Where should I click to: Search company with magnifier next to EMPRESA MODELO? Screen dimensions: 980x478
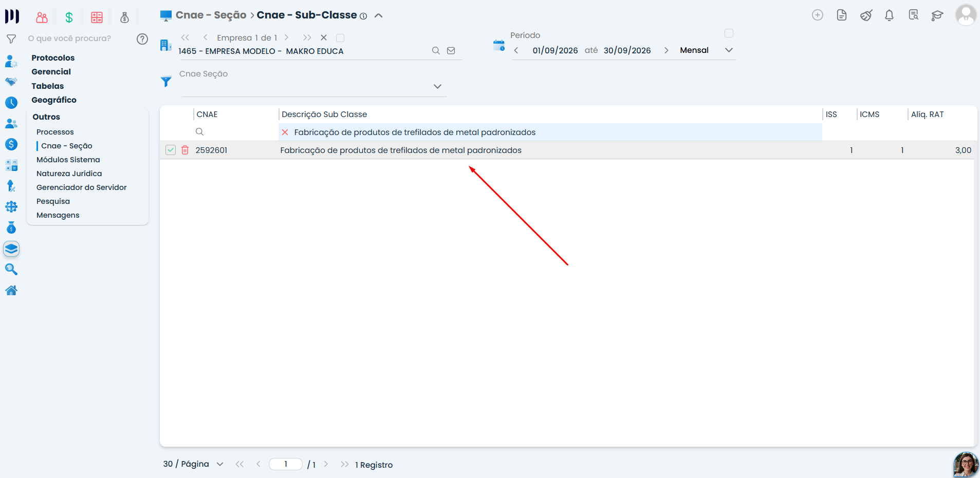pos(436,51)
